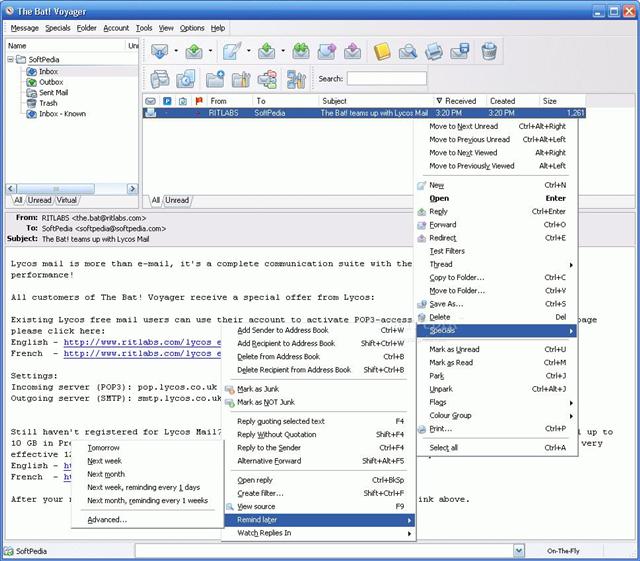The width and height of the screenshot is (640, 561).
Task: Click the send queued mail green-arrow icon
Action: (194, 51)
